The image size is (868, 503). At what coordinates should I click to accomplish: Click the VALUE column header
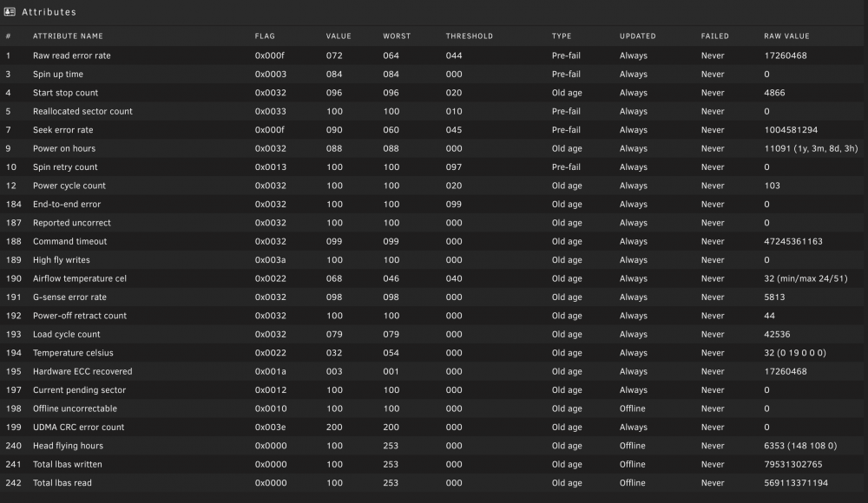339,36
